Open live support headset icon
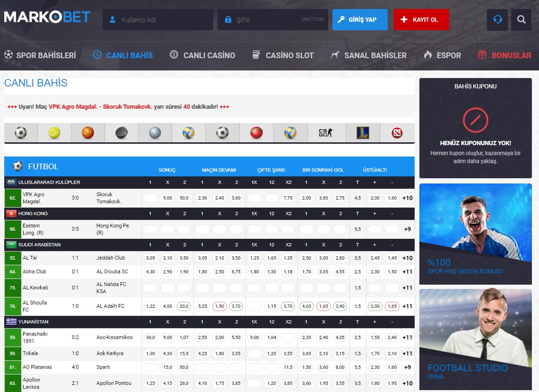This screenshot has height=392, width=539. coord(497,19)
